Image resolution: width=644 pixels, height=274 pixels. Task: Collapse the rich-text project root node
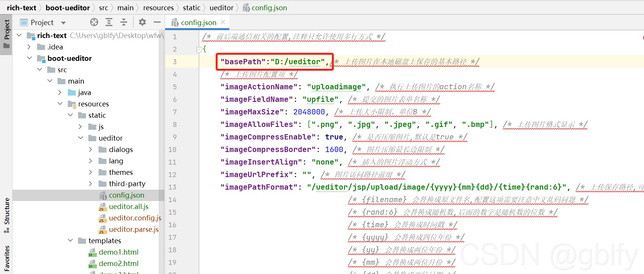point(19,35)
